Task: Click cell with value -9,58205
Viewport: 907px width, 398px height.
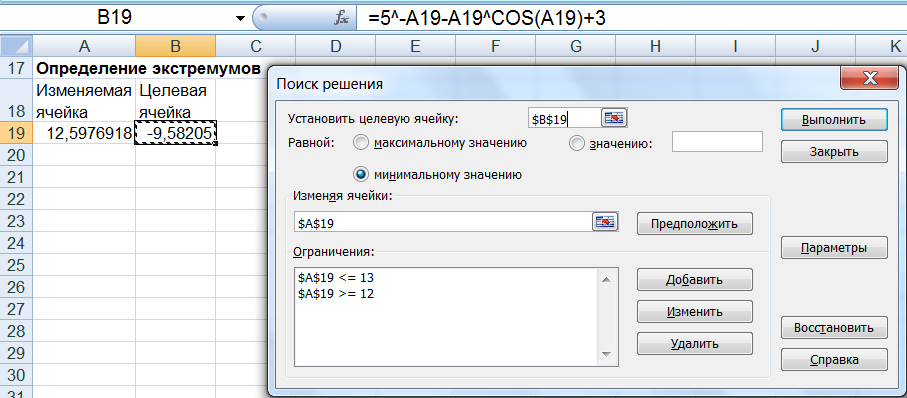Action: pos(175,133)
